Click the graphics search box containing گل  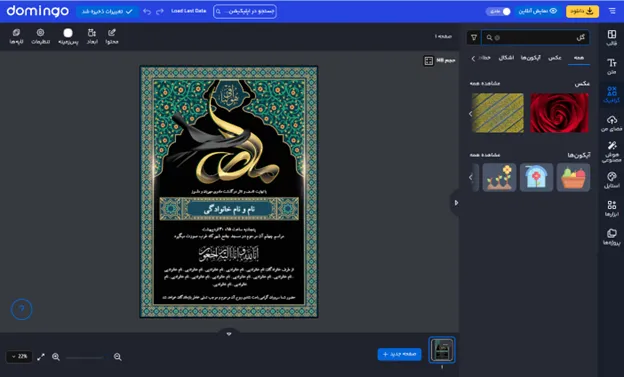(535, 37)
